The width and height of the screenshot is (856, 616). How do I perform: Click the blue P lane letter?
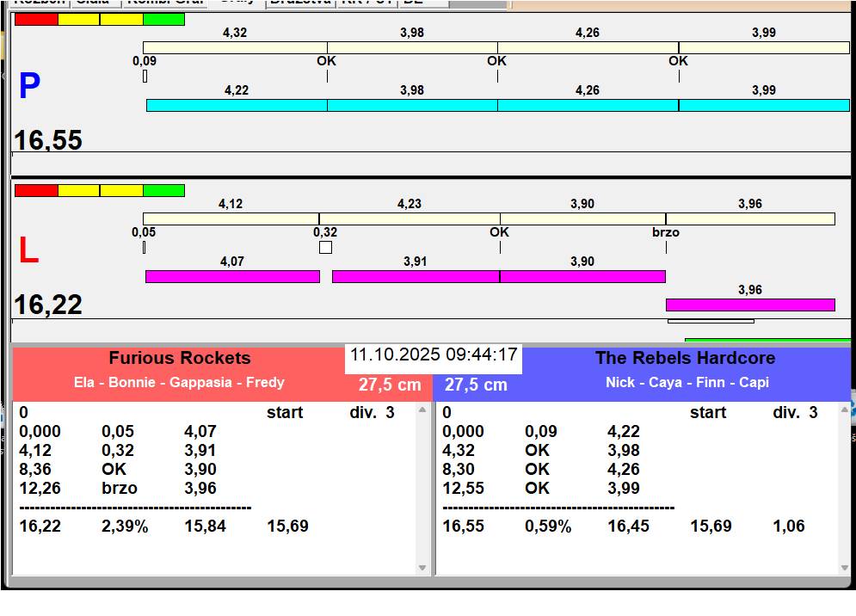click(x=29, y=87)
